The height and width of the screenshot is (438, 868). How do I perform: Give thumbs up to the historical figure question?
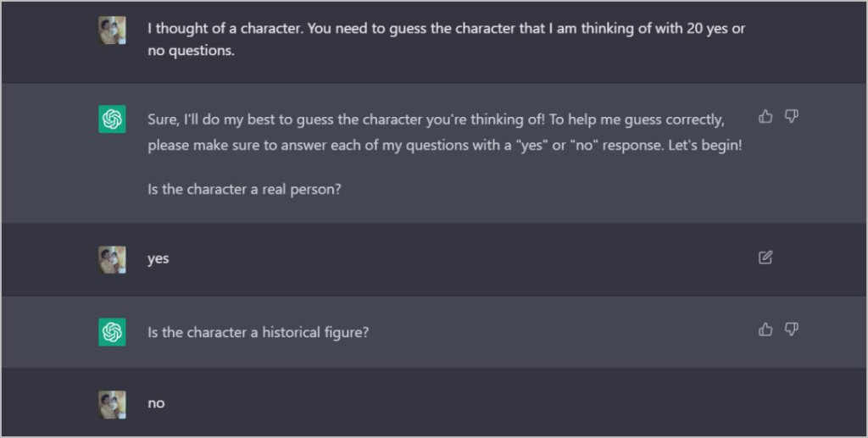tap(765, 330)
